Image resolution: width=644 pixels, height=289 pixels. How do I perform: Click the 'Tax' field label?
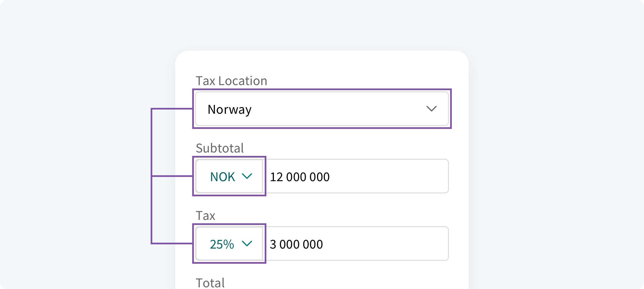[205, 216]
